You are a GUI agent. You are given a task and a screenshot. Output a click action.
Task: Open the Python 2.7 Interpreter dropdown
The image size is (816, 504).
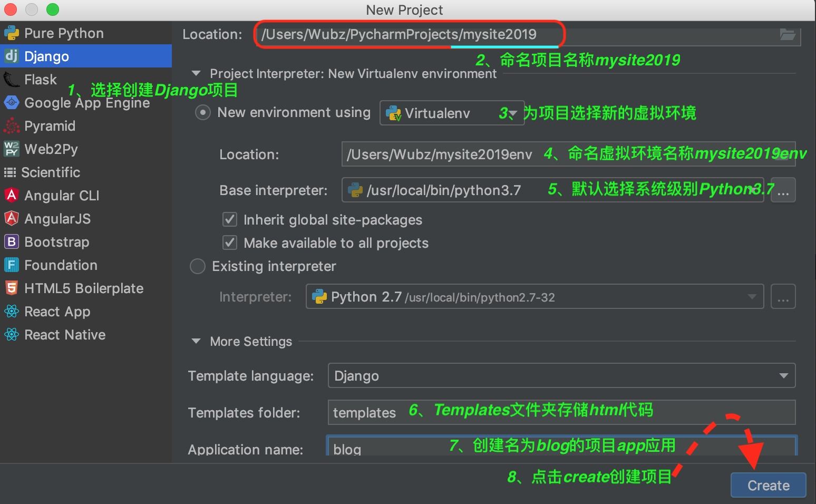tap(535, 297)
